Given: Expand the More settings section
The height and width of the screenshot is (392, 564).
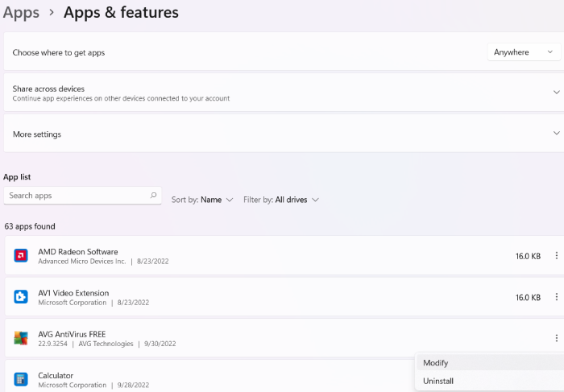Looking at the screenshot, I should pos(556,134).
